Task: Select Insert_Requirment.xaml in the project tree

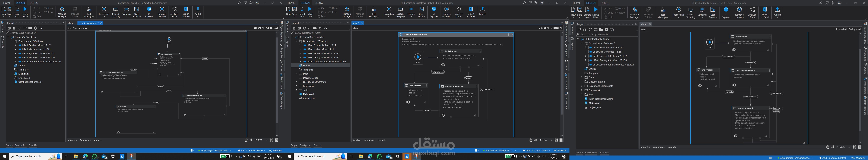Action: point(600,99)
